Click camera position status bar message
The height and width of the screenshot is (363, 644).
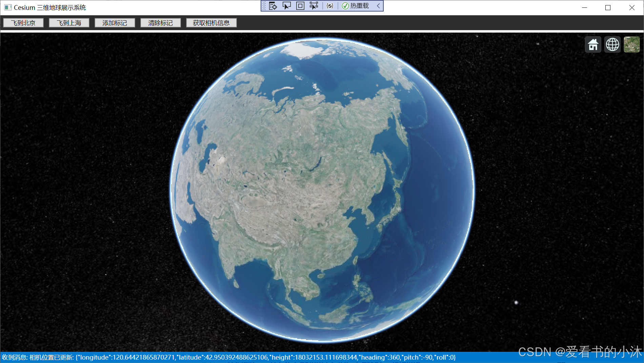[x=229, y=357]
